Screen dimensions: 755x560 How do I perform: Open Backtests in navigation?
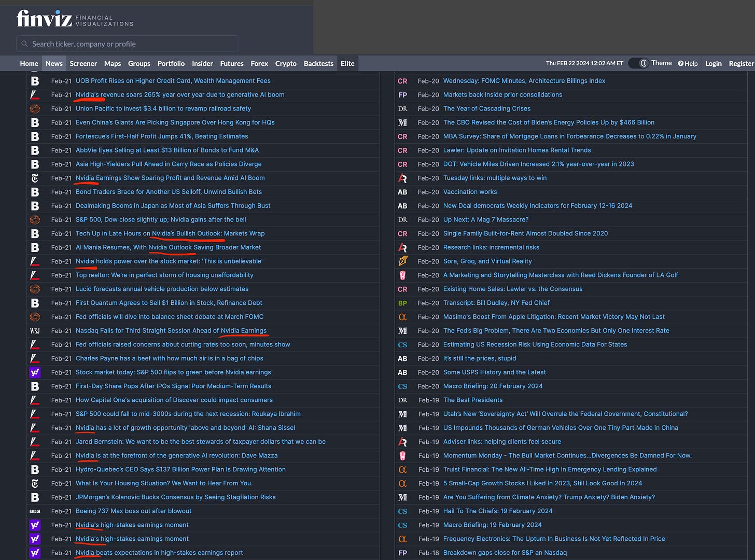(318, 64)
